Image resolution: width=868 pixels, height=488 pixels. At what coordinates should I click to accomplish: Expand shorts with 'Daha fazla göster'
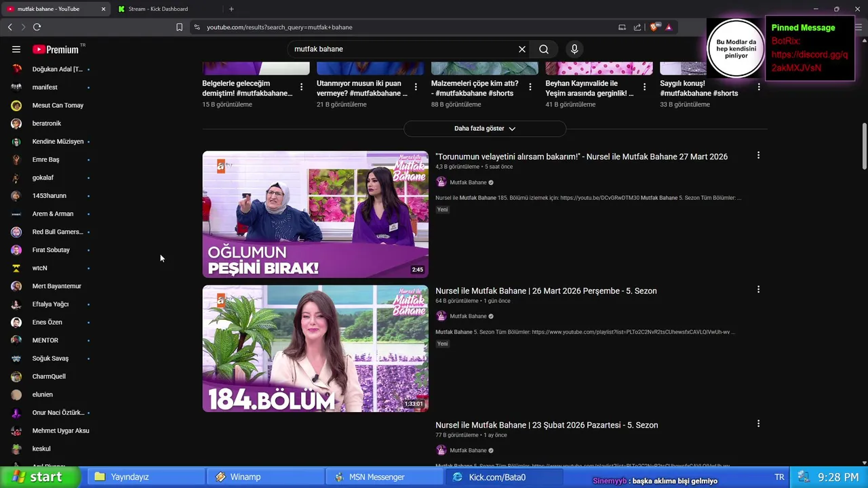485,128
